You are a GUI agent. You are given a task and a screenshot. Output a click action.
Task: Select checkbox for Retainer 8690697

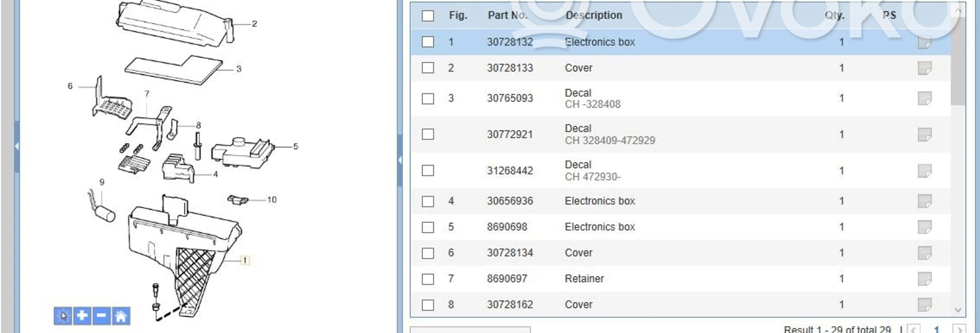[x=428, y=279]
